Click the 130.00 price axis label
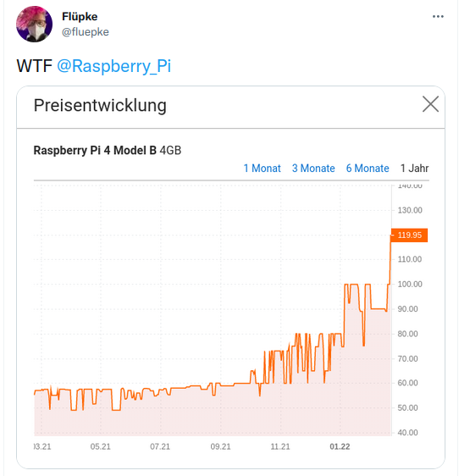Viewport: 459px width, 476px height. point(410,210)
